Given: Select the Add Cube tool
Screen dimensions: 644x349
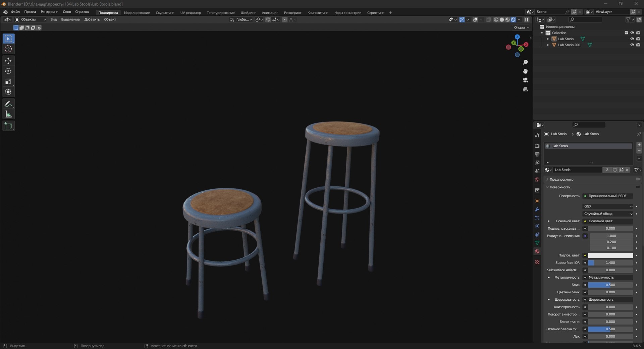Looking at the screenshot, I should pos(8,126).
